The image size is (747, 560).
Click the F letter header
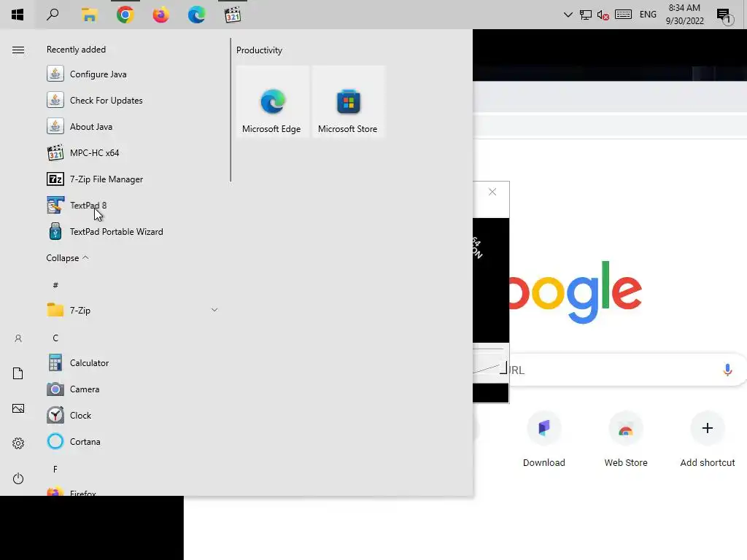point(55,470)
